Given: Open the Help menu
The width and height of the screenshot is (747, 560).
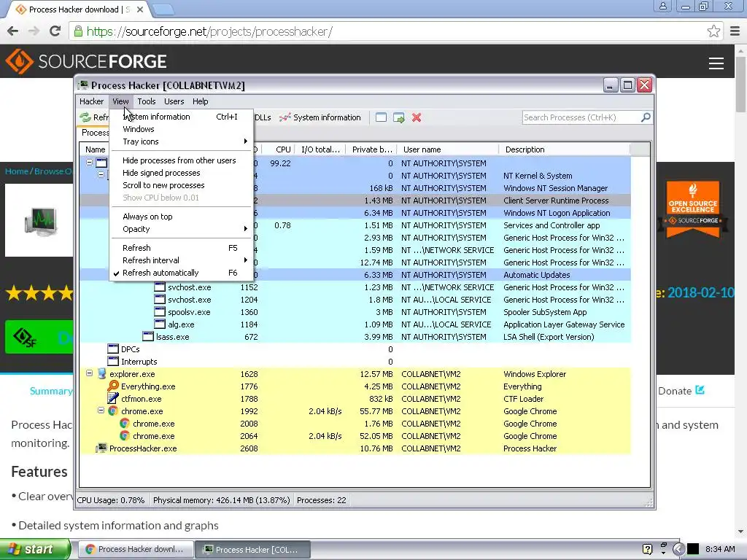Looking at the screenshot, I should 200,101.
